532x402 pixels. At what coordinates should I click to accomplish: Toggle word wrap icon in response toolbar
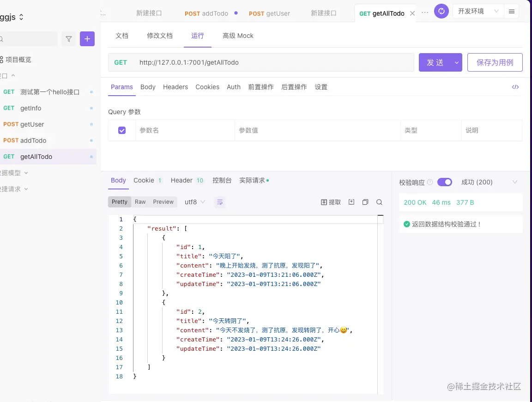[220, 202]
